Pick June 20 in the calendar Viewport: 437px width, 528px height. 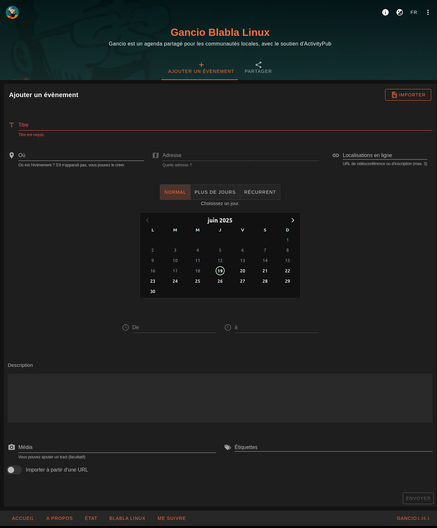pos(242,271)
